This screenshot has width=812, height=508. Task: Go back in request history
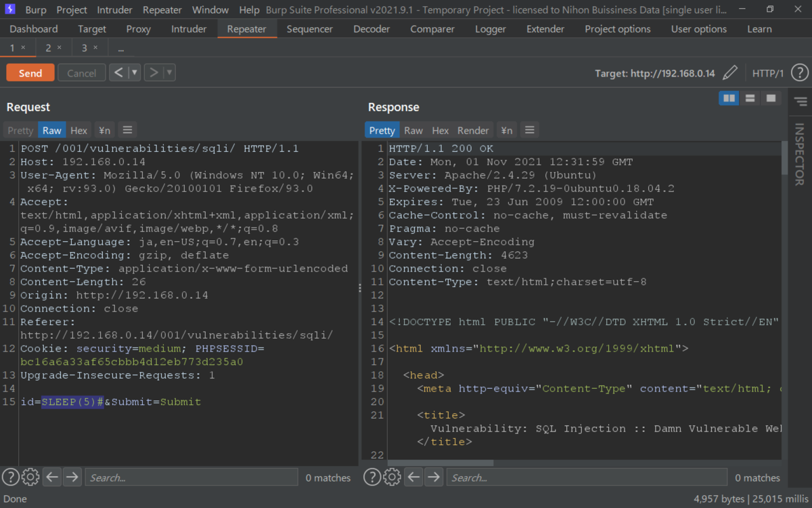click(x=118, y=72)
